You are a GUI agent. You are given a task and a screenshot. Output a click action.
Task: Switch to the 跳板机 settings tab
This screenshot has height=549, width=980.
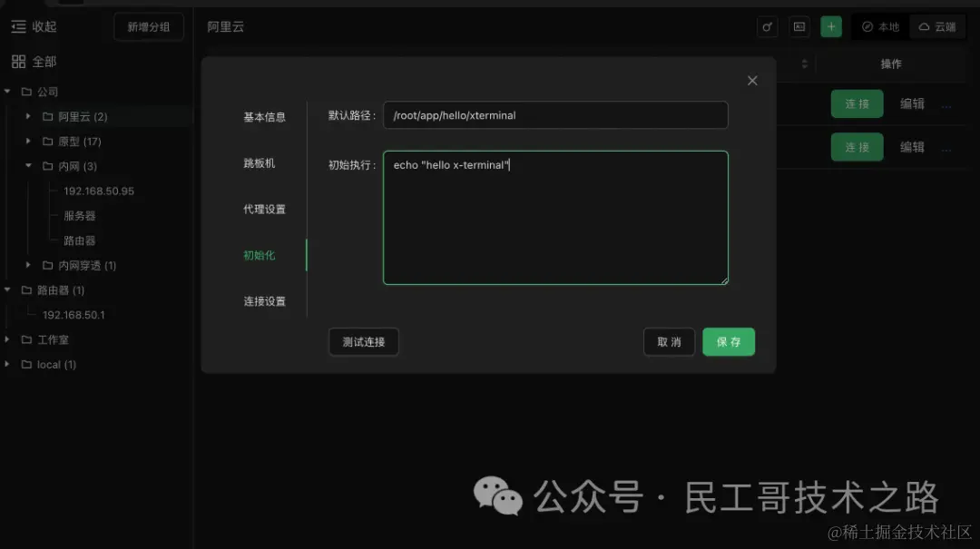click(259, 162)
